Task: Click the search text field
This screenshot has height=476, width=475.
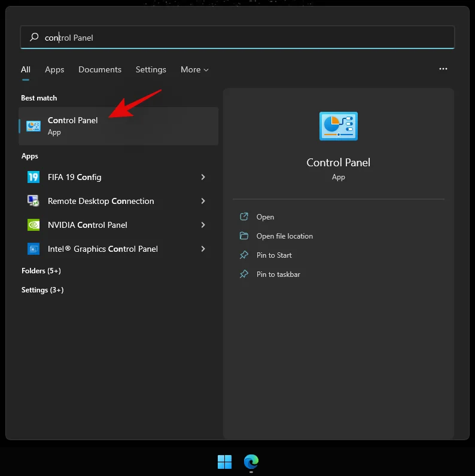Action: point(237,37)
